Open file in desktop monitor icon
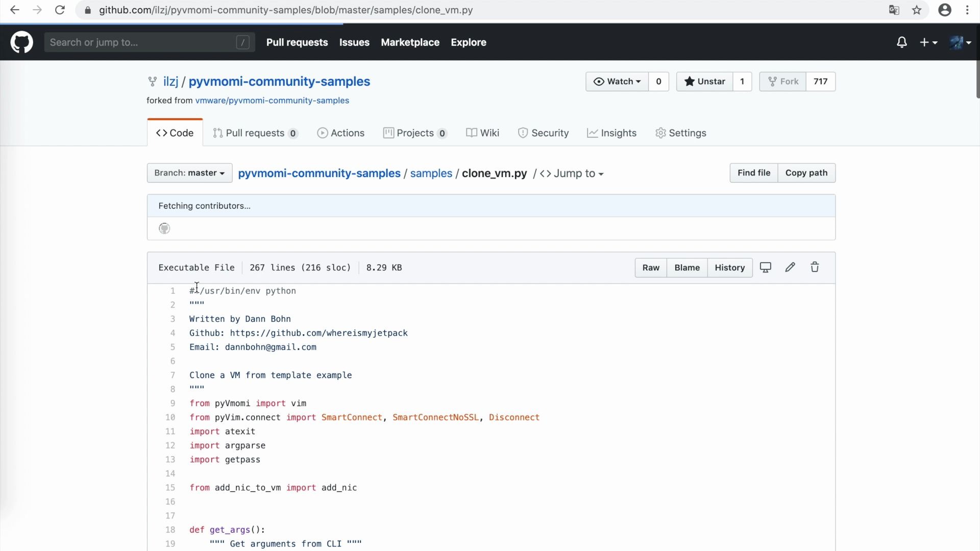Viewport: 980px width, 551px height. click(x=765, y=267)
